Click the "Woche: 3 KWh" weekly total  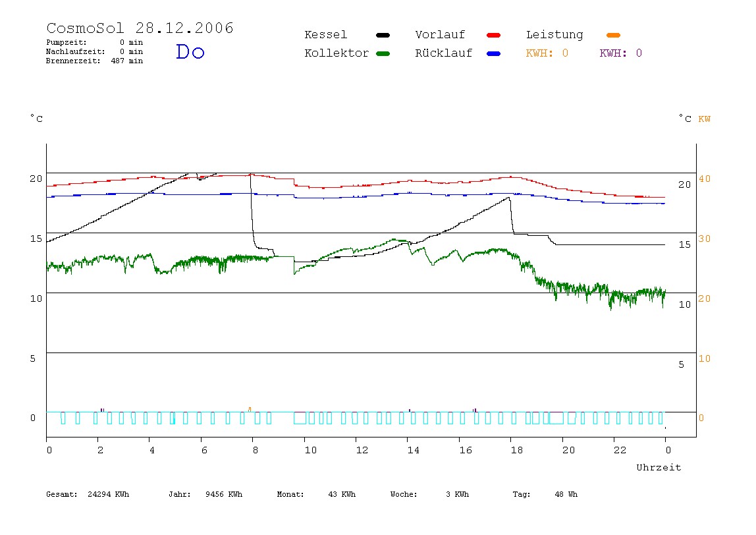click(429, 494)
